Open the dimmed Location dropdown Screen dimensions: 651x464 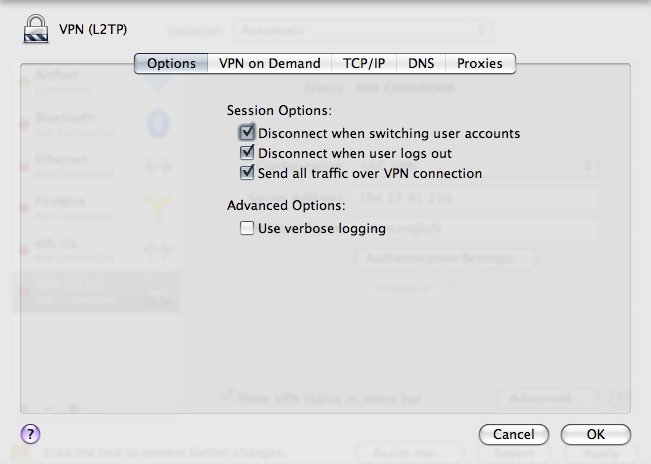click(363, 31)
